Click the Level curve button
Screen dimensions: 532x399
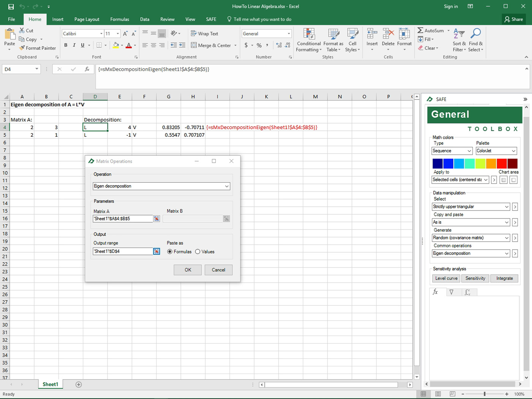click(446, 279)
